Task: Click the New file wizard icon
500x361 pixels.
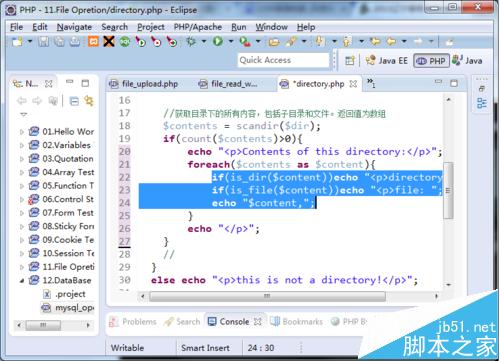Action: point(17,42)
